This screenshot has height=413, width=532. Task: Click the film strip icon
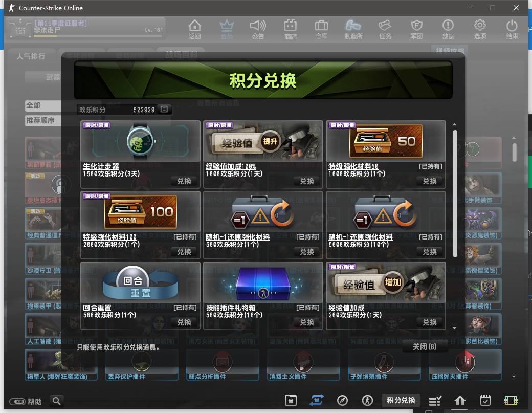[x=511, y=401]
